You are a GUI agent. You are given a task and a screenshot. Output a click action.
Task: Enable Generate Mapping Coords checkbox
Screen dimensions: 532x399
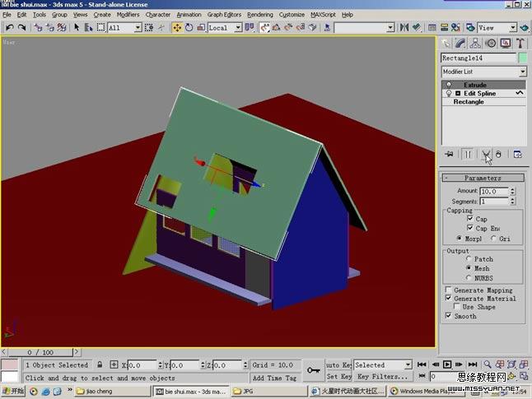448,290
